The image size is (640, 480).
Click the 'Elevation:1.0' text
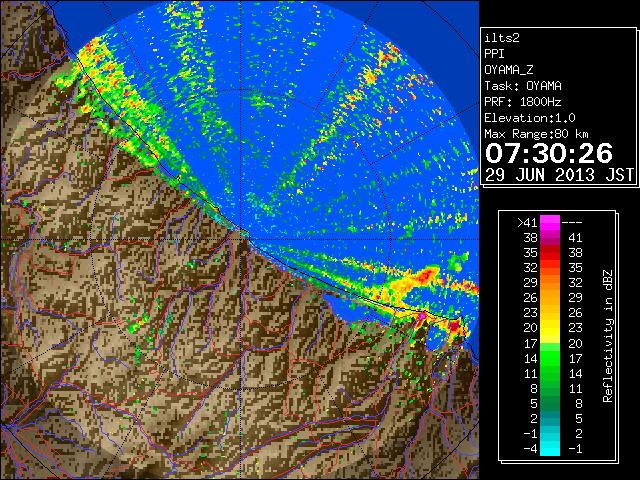pos(530,118)
